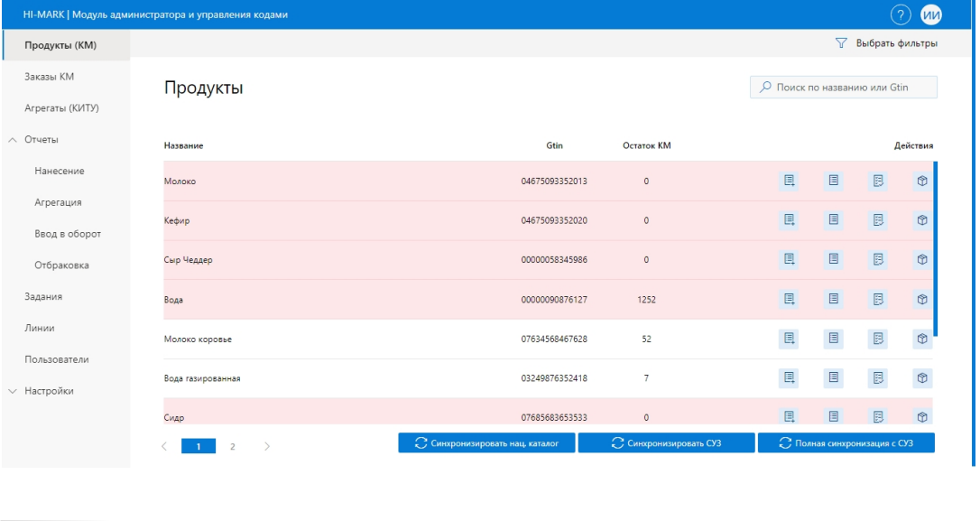980x521 pixels.
Task: Click the list icon in Сидр row
Action: tap(834, 416)
